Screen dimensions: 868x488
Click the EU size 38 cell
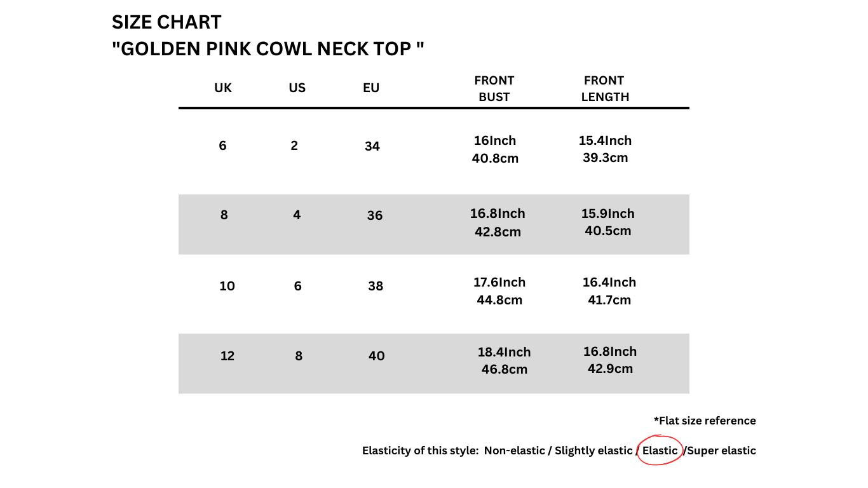[376, 287]
